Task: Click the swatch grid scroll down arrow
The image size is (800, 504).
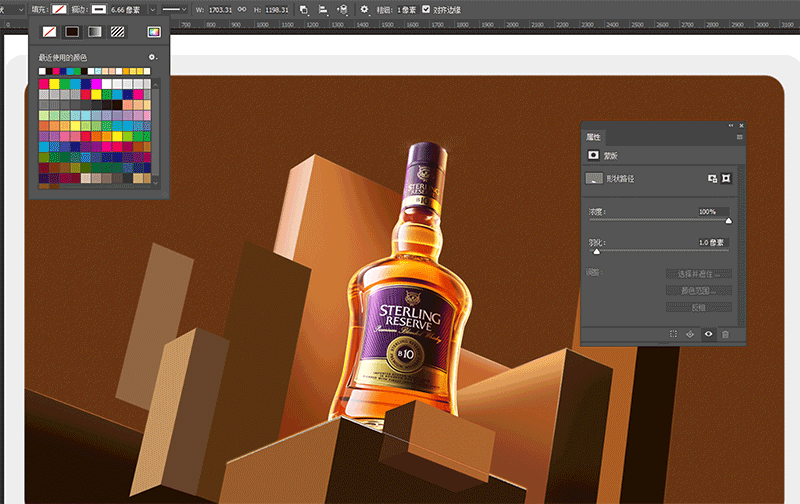Action: point(156,183)
